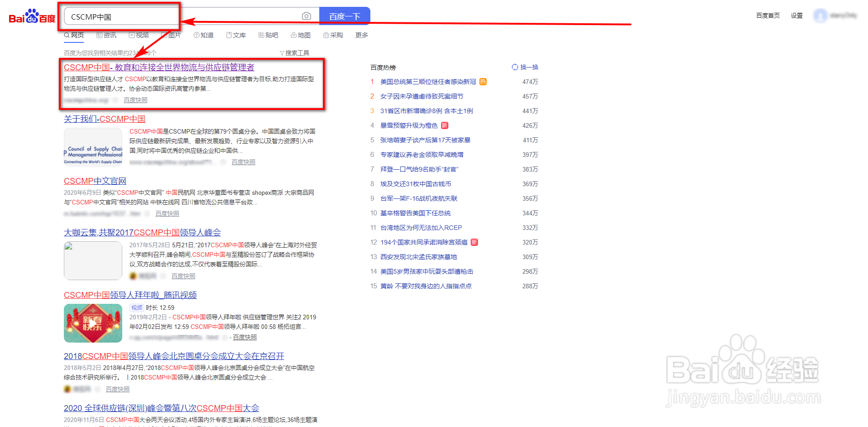Open camera image search icon
Viewport: 868px width, 427px height.
(307, 16)
